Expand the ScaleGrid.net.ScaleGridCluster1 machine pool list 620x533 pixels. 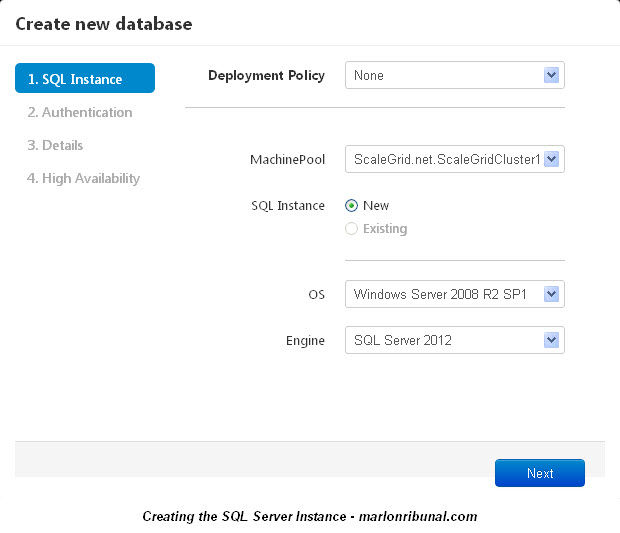coord(444,159)
